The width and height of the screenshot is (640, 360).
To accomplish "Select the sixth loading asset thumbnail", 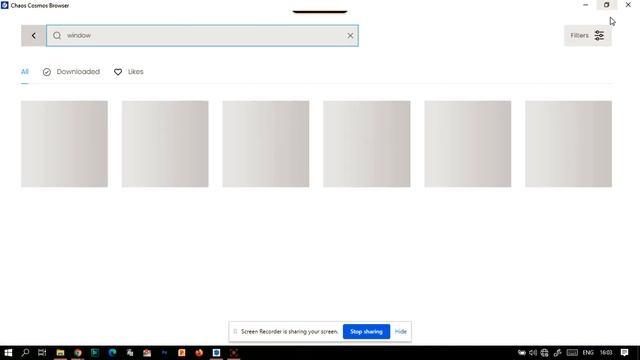I will [569, 144].
